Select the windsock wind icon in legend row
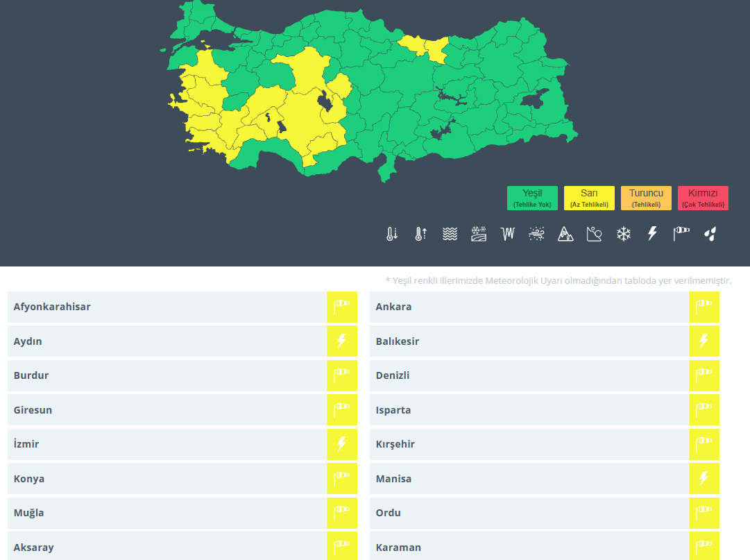Image resolution: width=750 pixels, height=560 pixels. coord(681,234)
